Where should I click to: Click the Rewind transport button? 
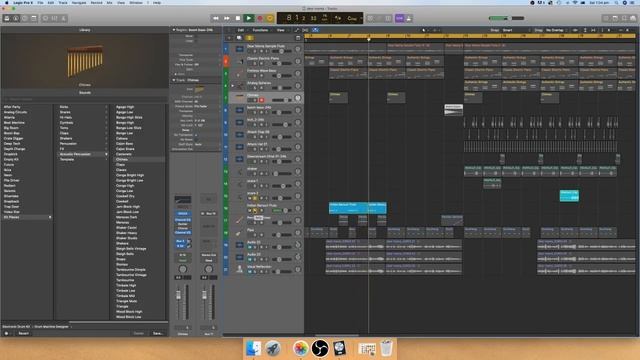216,18
